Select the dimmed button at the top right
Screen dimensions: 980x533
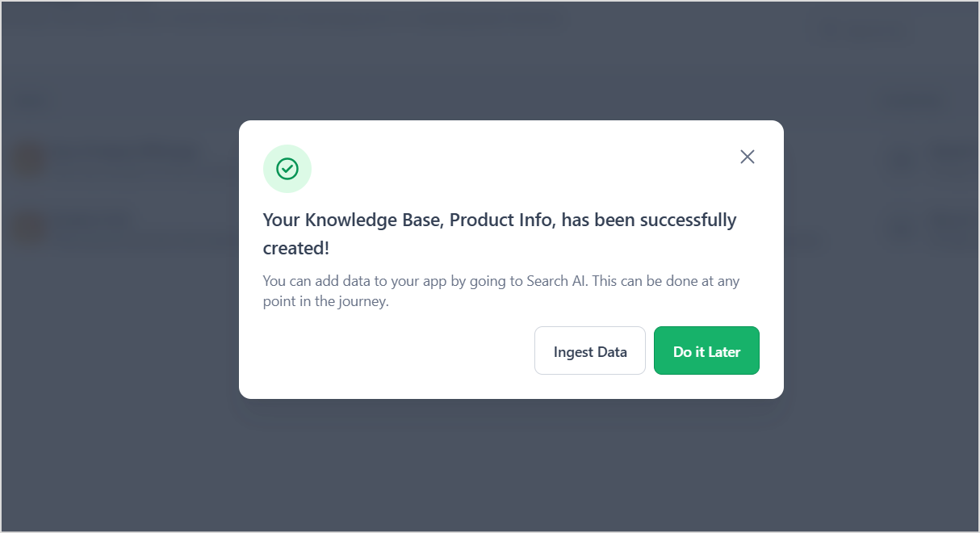[x=858, y=31]
